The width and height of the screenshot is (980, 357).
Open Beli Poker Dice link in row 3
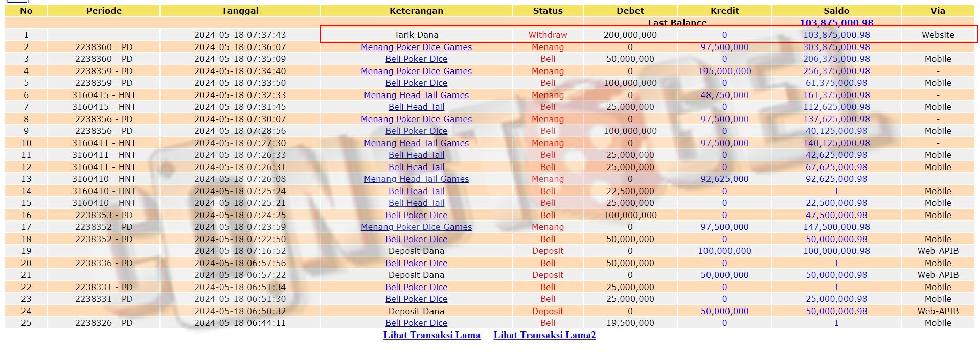coord(416,59)
